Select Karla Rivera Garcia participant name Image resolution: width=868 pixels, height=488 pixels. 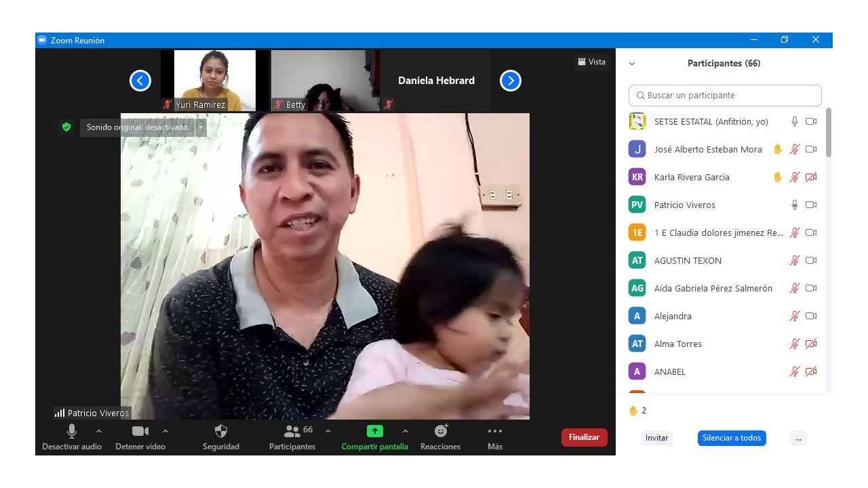click(x=692, y=177)
